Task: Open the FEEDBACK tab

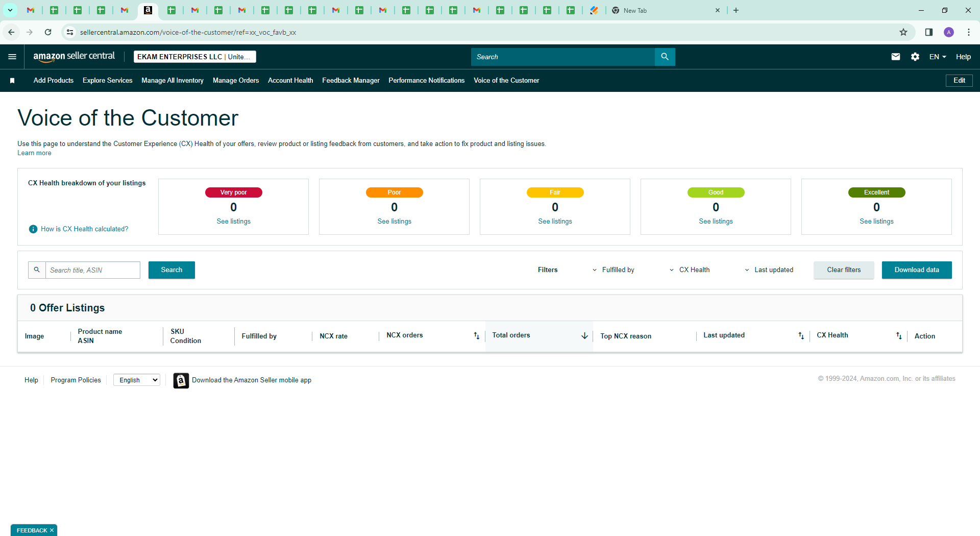Action: (x=32, y=530)
